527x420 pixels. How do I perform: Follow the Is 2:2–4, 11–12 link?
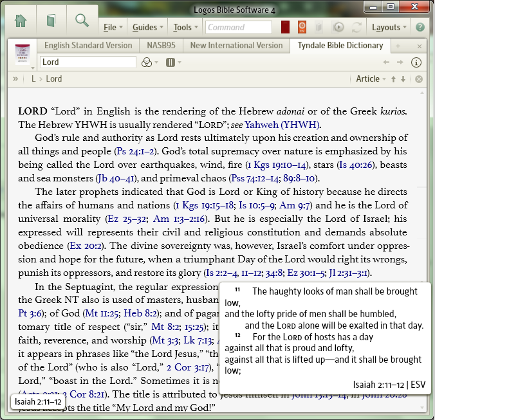233,273
